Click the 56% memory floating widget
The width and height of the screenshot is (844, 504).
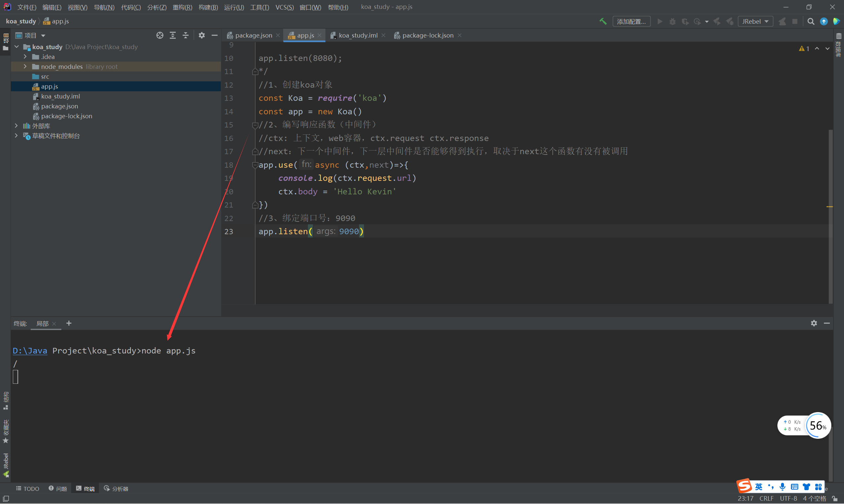coord(818,425)
